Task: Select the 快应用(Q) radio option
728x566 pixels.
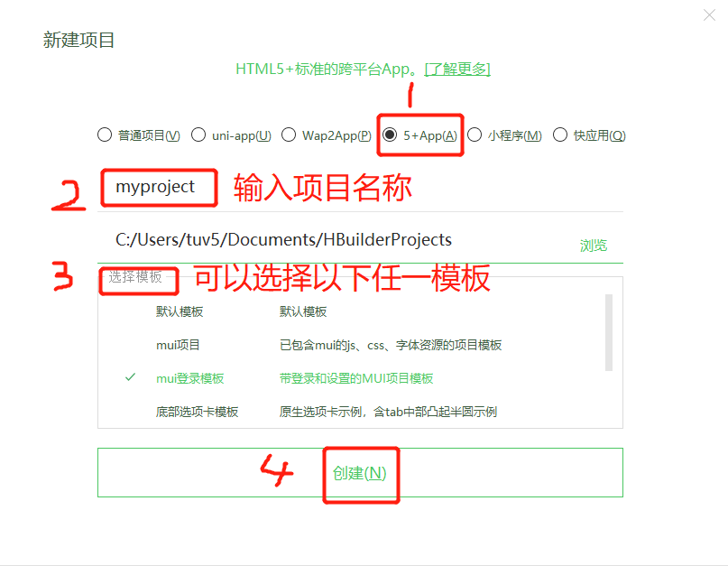Action: tap(589, 135)
